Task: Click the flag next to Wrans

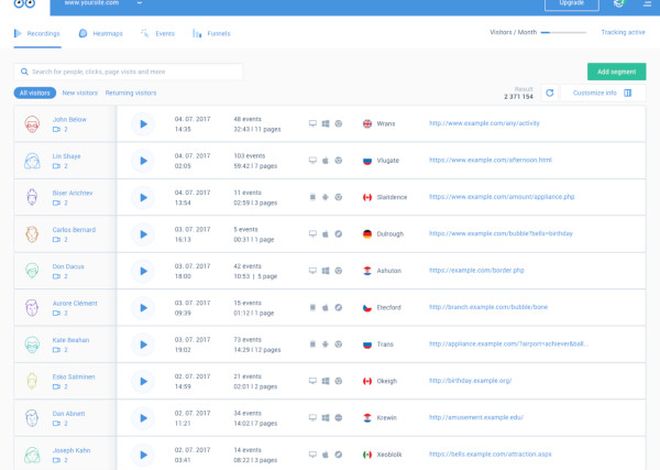Action: pyautogui.click(x=367, y=124)
